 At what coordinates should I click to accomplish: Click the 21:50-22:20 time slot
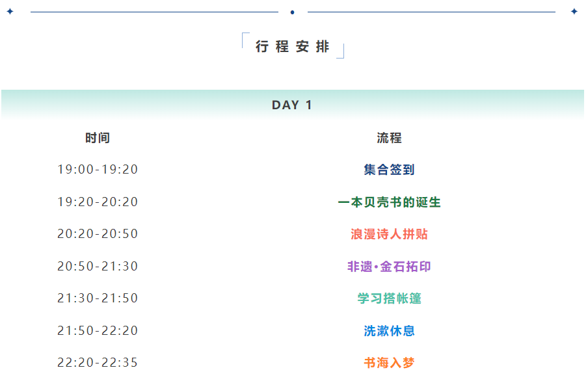pos(98,331)
